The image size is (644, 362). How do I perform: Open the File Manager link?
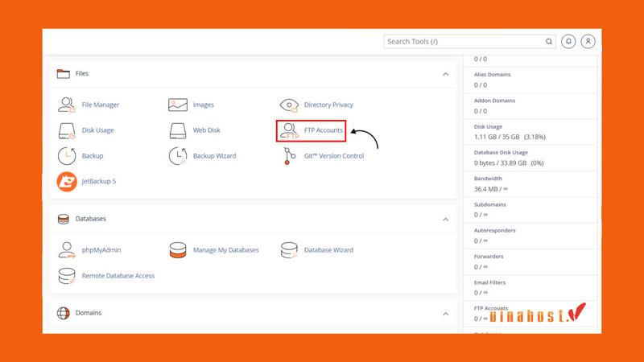pos(100,105)
